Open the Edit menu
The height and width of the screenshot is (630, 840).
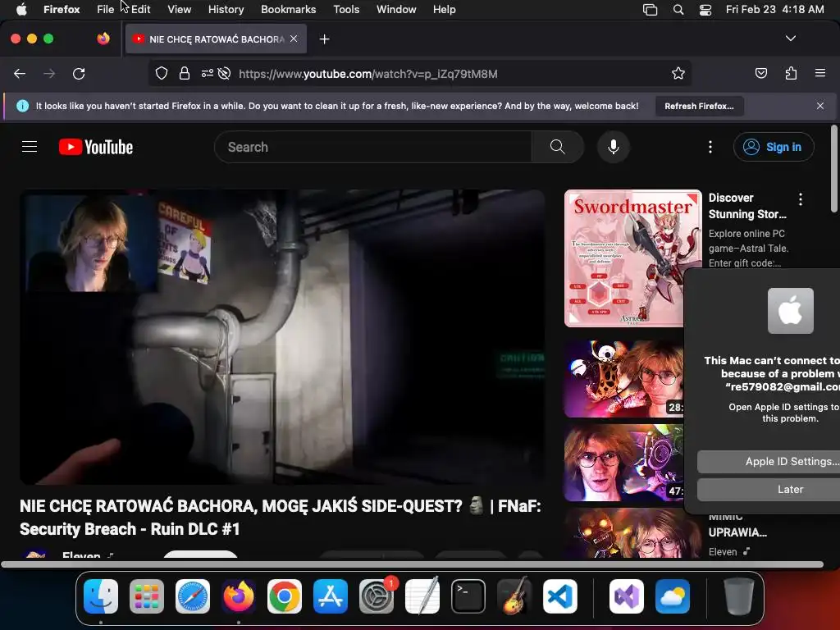pyautogui.click(x=140, y=9)
